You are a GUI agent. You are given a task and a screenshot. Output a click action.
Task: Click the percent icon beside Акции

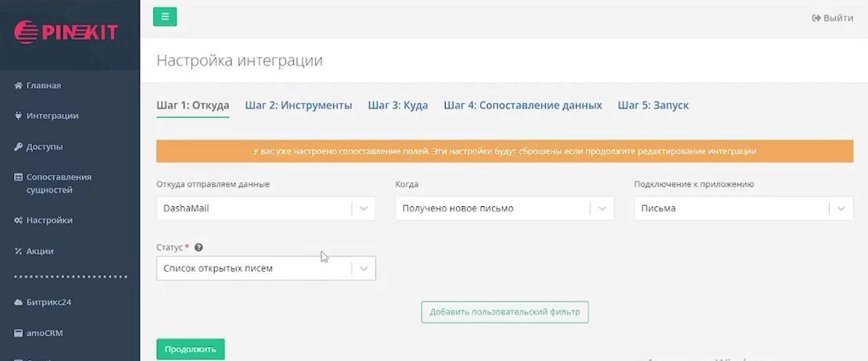18,252
